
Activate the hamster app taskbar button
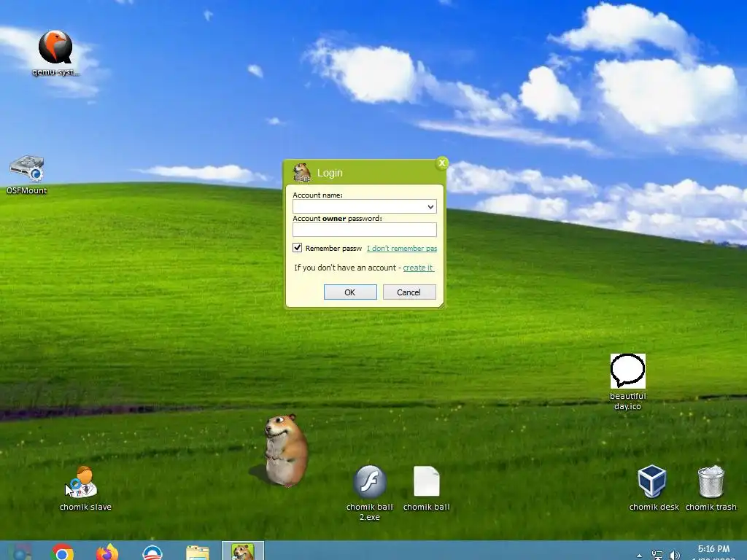coord(242,551)
